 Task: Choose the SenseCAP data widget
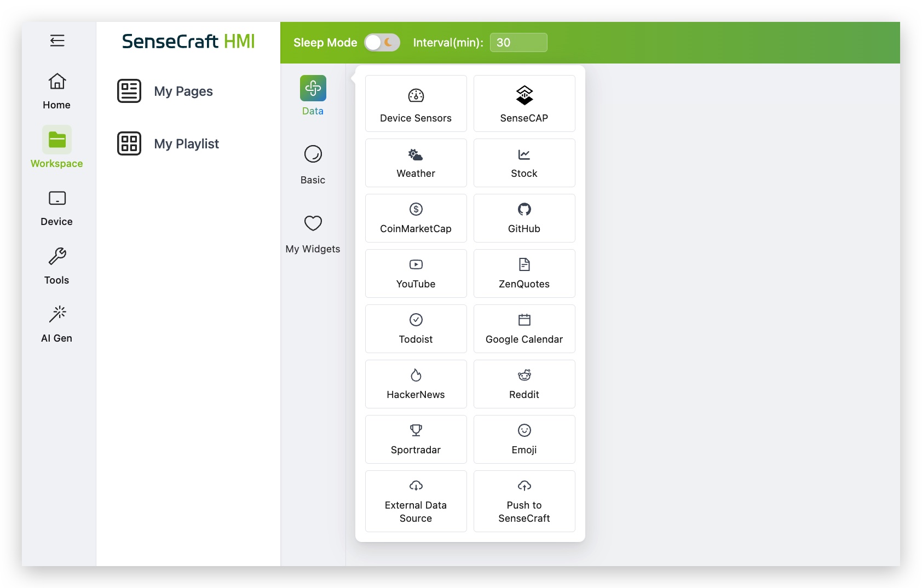coord(524,104)
